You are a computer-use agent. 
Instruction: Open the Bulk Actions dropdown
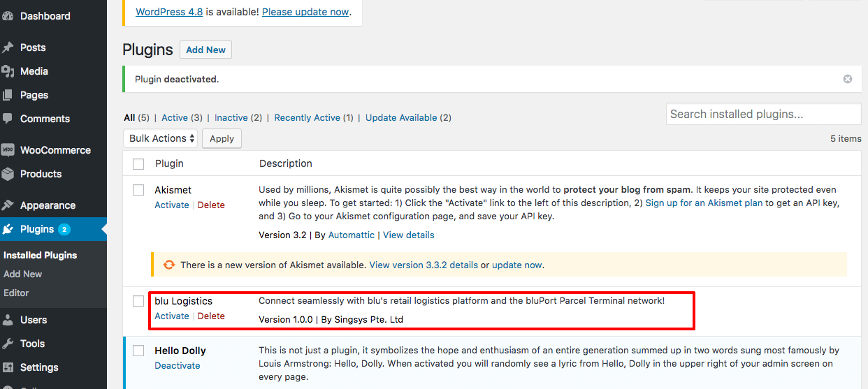161,138
